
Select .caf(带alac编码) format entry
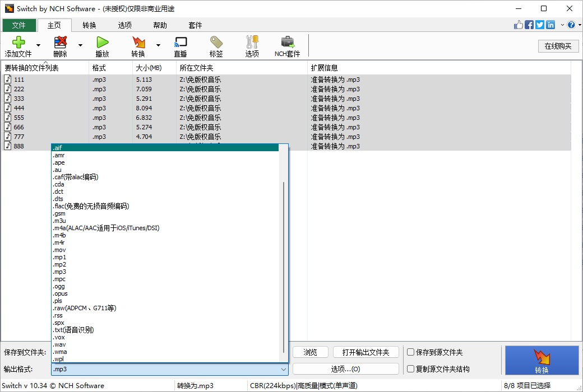pyautogui.click(x=165, y=177)
